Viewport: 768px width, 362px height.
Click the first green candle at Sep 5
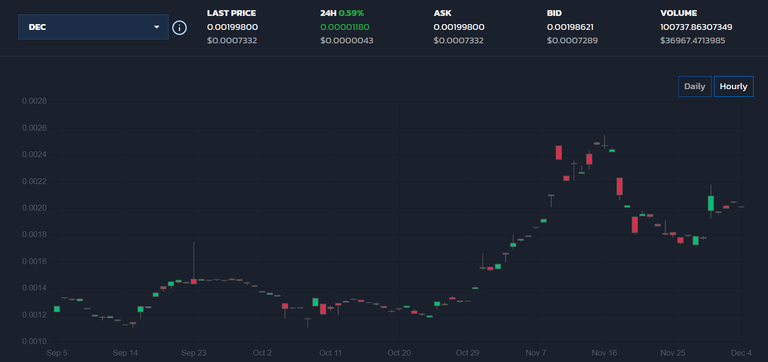point(57,309)
